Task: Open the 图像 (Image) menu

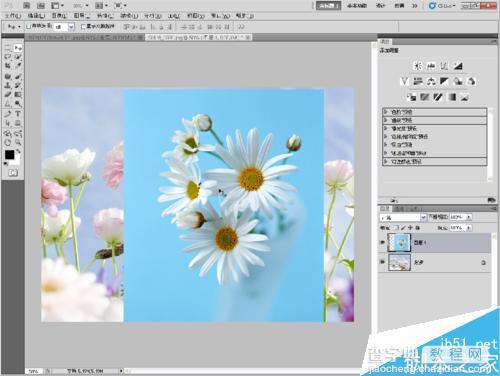Action: click(x=59, y=16)
